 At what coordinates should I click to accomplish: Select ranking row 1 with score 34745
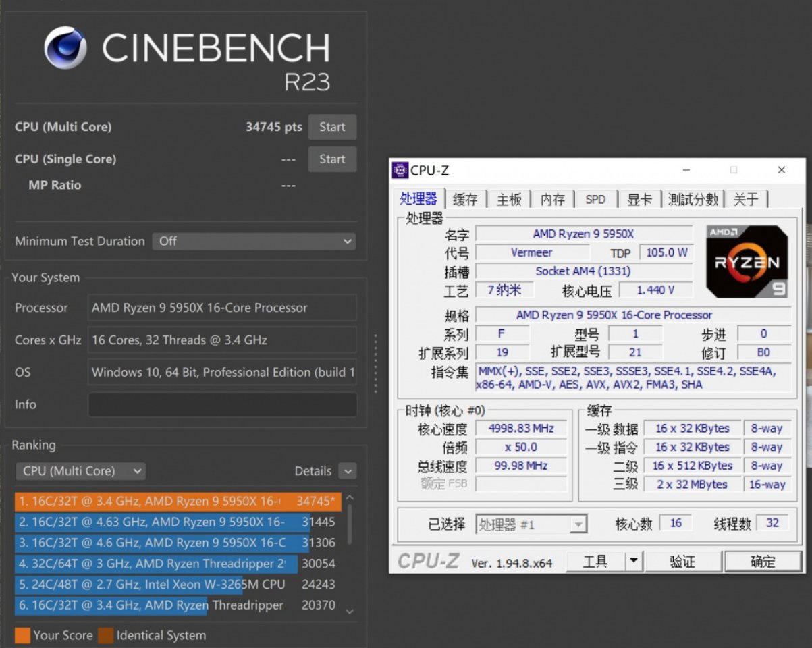178,502
